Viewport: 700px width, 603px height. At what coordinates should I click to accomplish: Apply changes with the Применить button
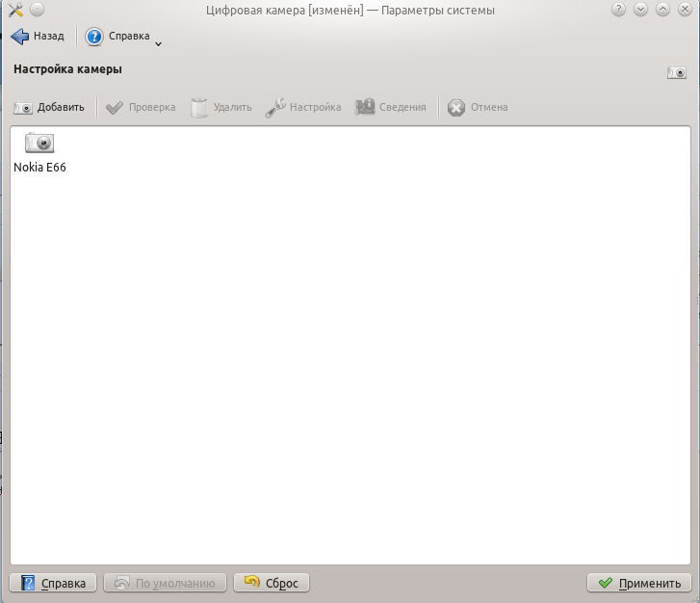pyautogui.click(x=639, y=583)
